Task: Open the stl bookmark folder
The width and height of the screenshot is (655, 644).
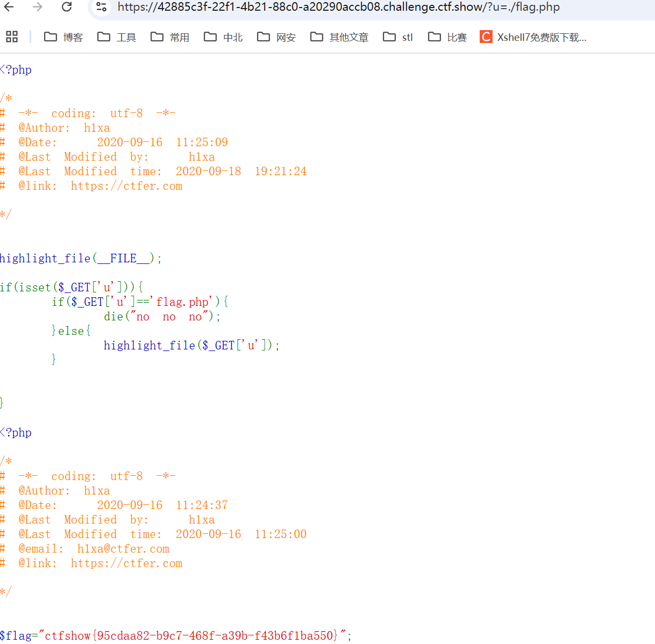Action: click(x=398, y=37)
